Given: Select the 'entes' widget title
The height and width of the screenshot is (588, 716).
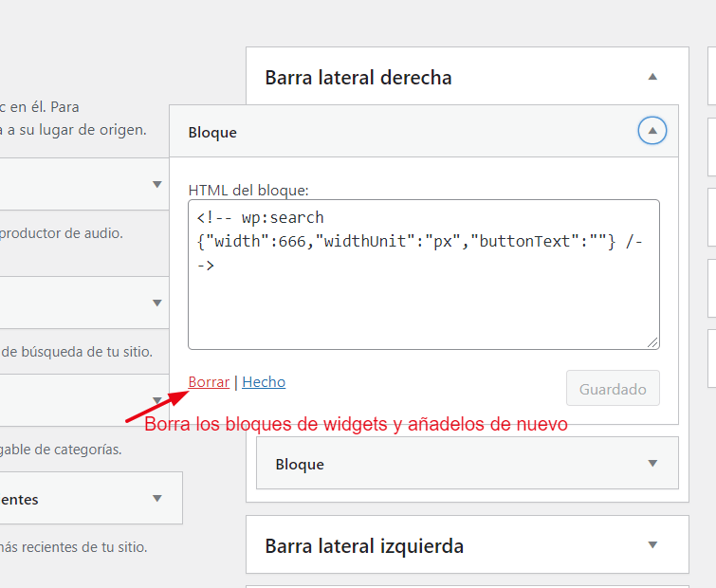Looking at the screenshot, I should (19, 500).
